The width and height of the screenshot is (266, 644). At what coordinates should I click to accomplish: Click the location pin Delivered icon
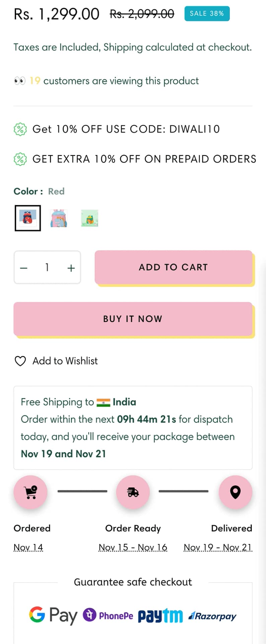click(x=235, y=492)
